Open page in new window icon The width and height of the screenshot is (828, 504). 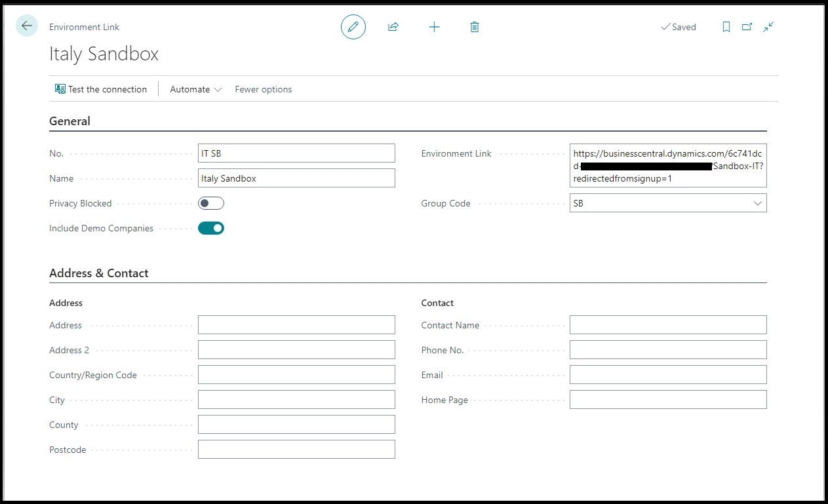click(x=747, y=27)
